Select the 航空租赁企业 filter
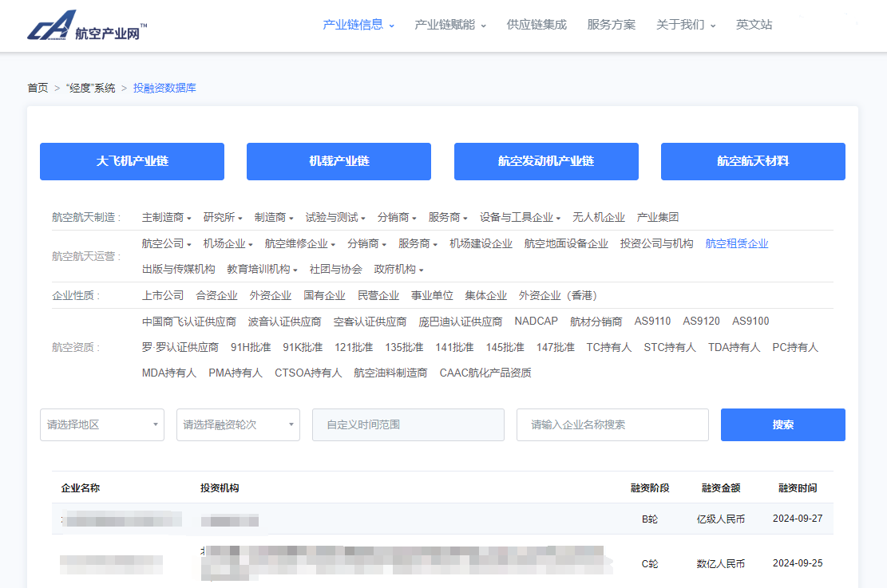 [736, 243]
